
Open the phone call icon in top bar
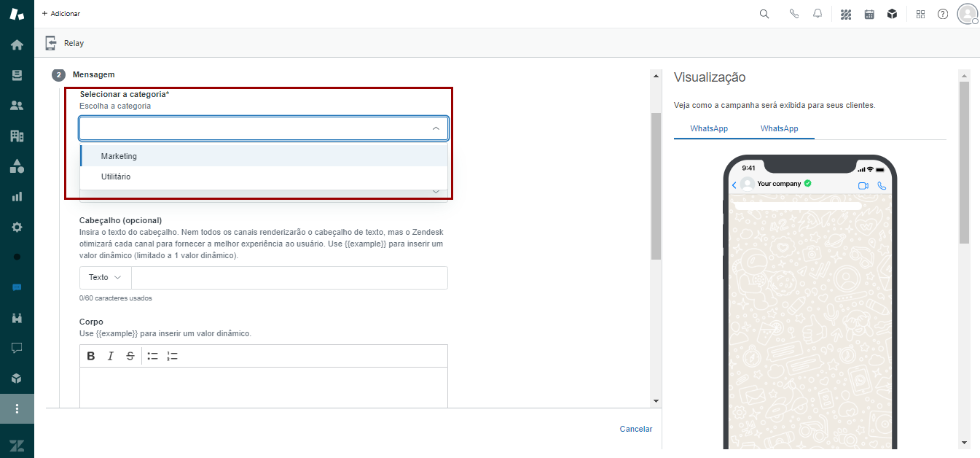pyautogui.click(x=794, y=14)
